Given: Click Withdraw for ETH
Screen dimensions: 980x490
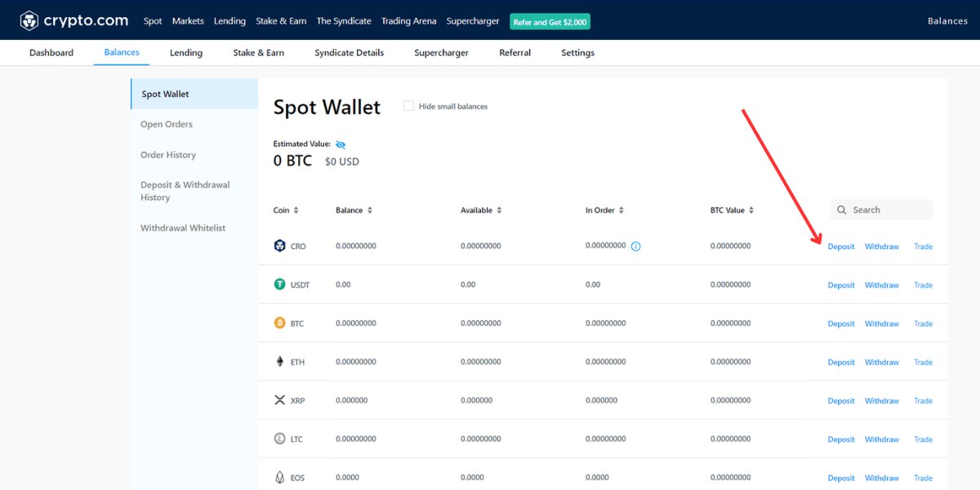Looking at the screenshot, I should (x=882, y=362).
